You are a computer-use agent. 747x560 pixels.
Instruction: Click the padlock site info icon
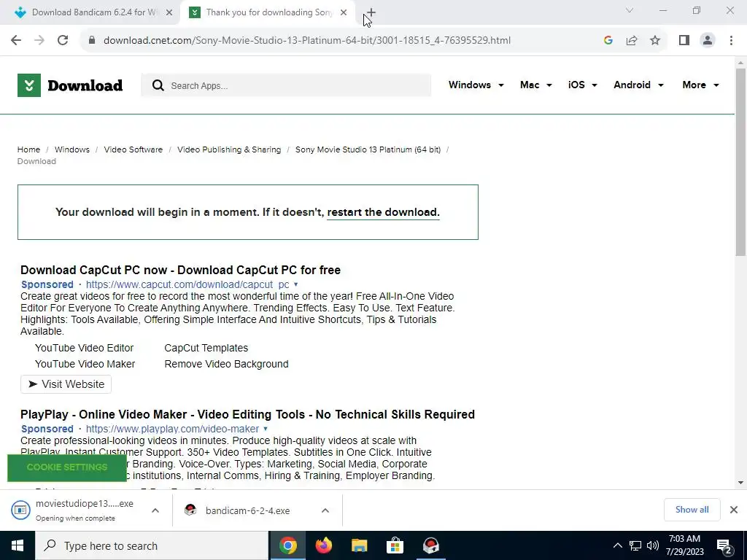tap(92, 40)
